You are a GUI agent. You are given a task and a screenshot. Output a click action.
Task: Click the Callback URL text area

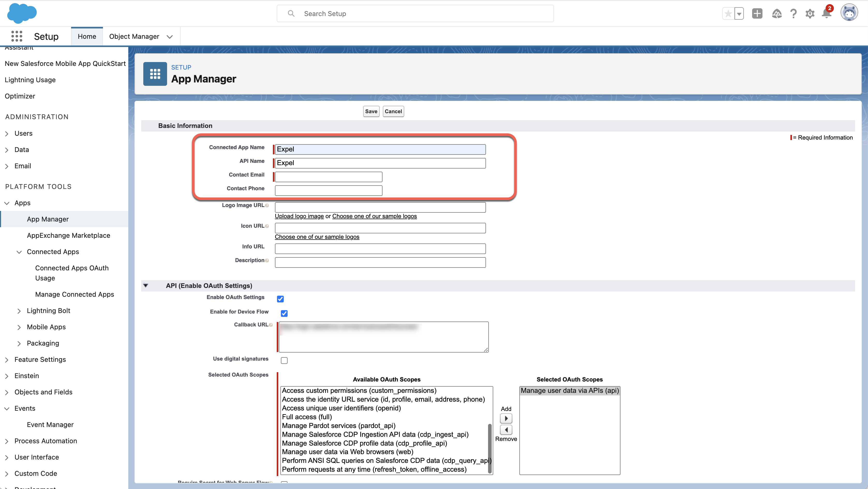pyautogui.click(x=384, y=337)
